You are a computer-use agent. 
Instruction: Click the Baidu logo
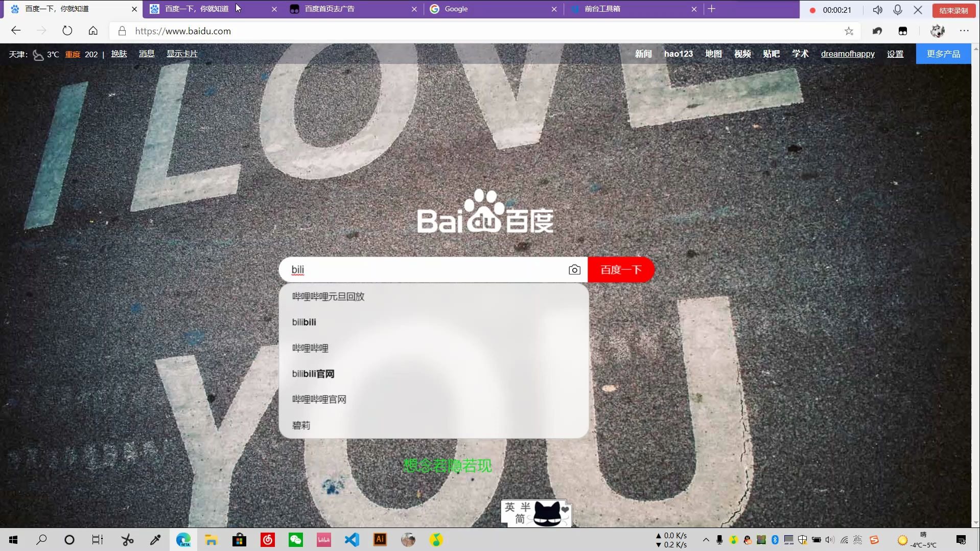tap(485, 212)
